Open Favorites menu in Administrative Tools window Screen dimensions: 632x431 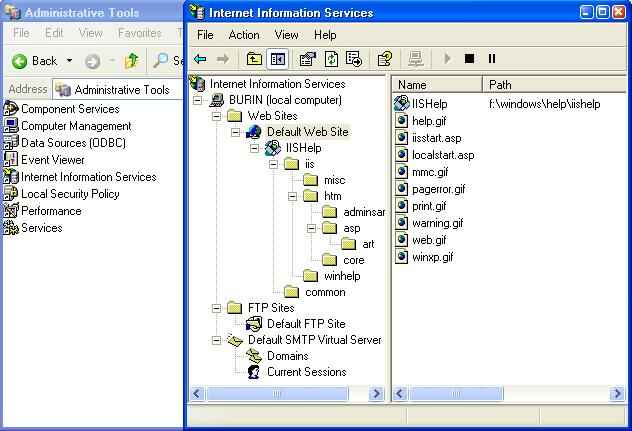139,33
